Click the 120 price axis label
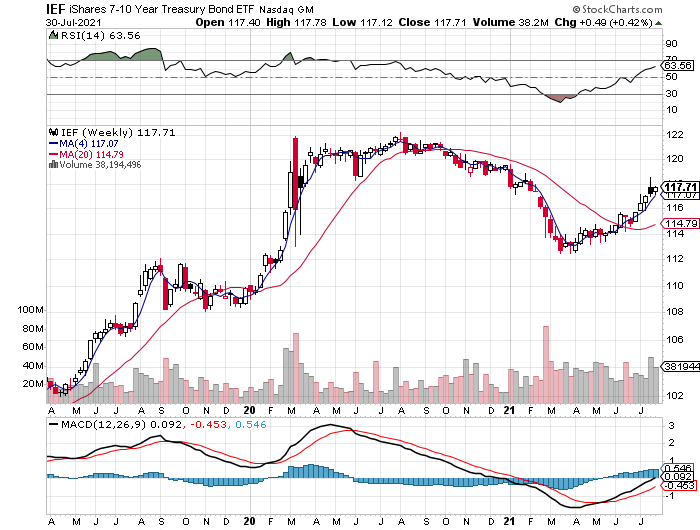 (x=674, y=159)
